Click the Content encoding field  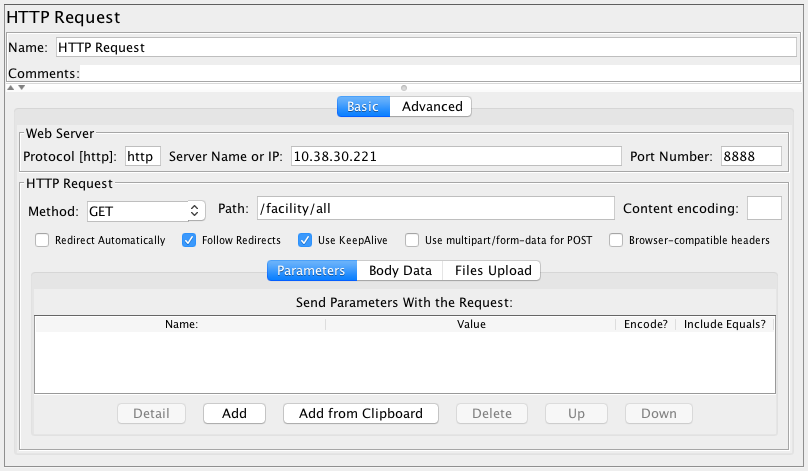click(764, 208)
